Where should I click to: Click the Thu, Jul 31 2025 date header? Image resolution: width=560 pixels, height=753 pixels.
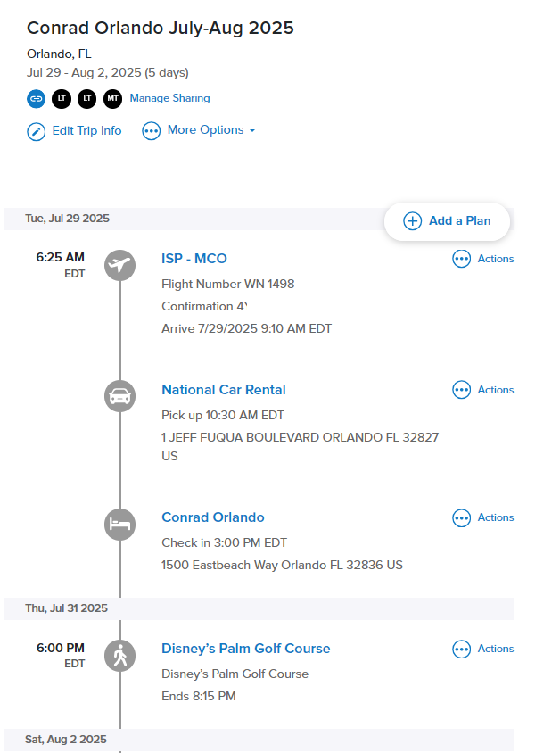[x=67, y=608]
